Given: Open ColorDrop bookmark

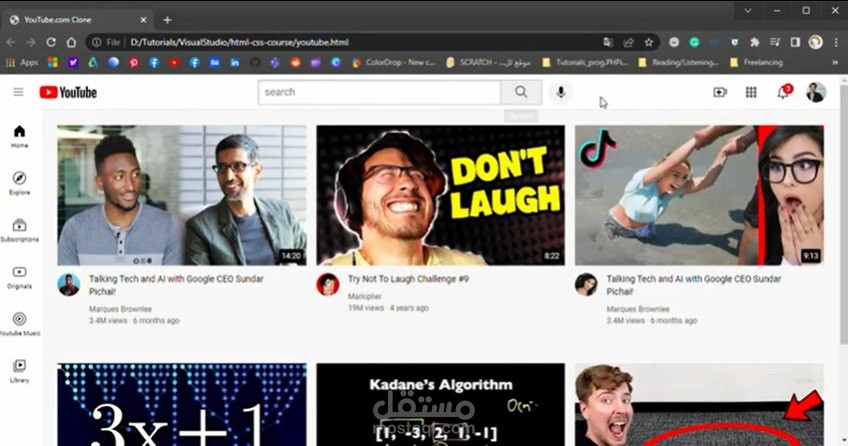Looking at the screenshot, I should point(393,63).
